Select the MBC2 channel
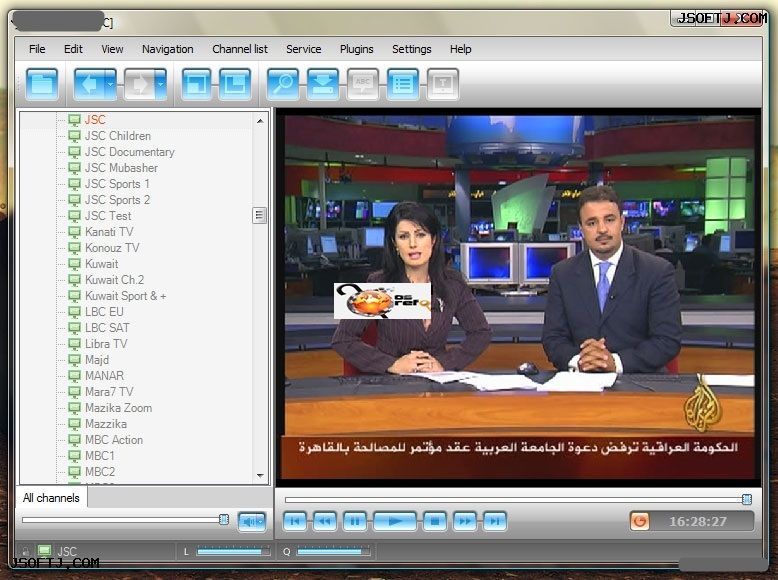Screen dimensions: 778x580 point(100,472)
